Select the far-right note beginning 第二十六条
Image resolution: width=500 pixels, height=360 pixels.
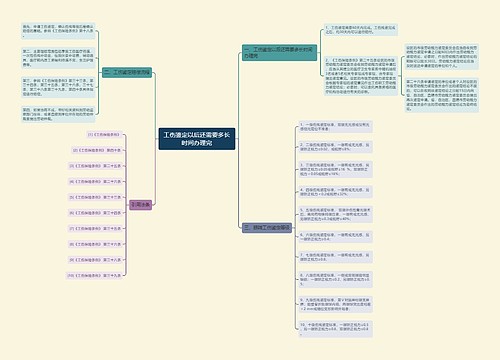(x=442, y=95)
